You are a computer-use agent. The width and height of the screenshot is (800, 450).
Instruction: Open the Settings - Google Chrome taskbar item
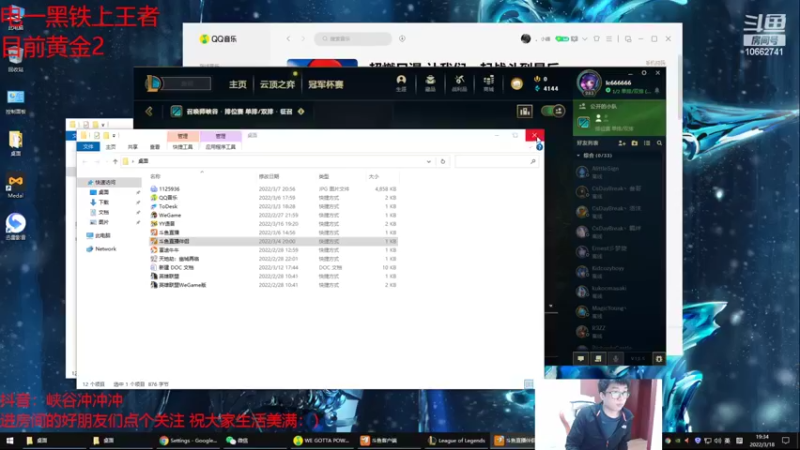click(189, 441)
